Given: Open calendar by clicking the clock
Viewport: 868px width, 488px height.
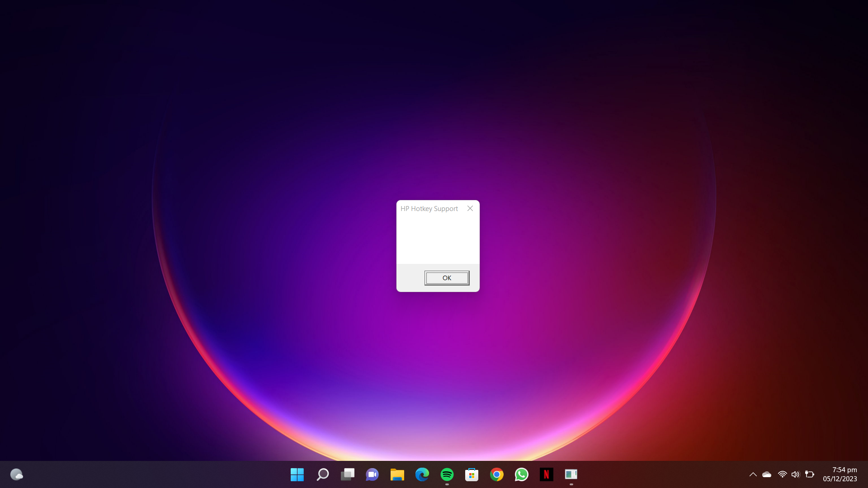Looking at the screenshot, I should pos(840,474).
